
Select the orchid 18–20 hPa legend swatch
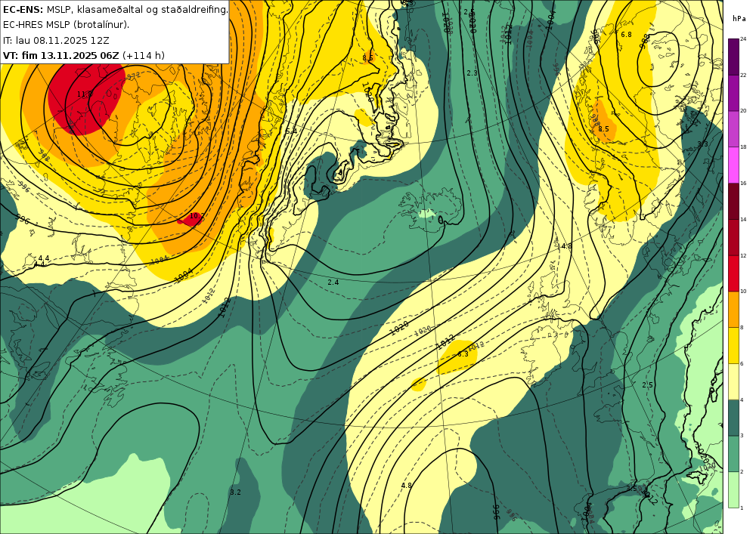733,128
